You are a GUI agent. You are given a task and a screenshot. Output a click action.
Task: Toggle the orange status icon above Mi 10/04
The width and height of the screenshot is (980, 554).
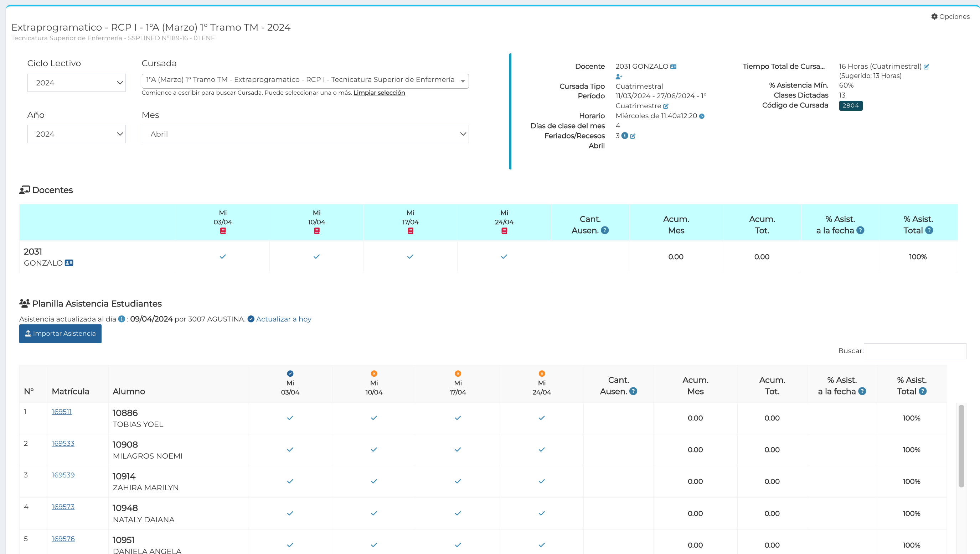click(374, 373)
